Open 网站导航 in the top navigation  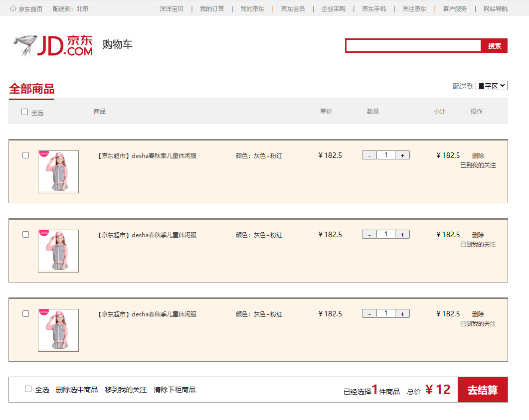click(495, 9)
